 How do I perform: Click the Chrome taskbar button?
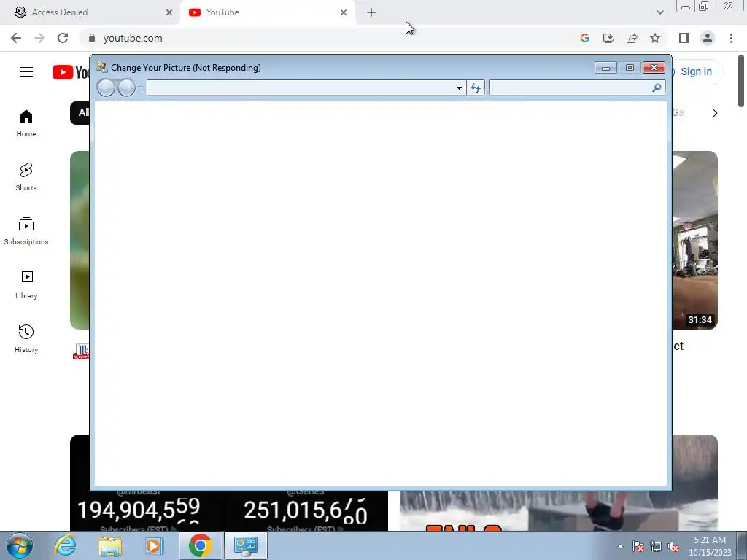pyautogui.click(x=200, y=545)
